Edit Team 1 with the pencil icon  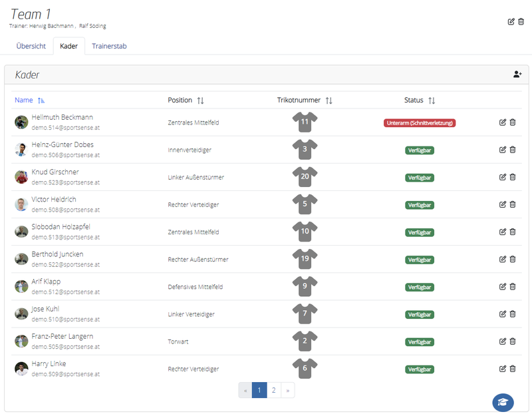(x=511, y=22)
